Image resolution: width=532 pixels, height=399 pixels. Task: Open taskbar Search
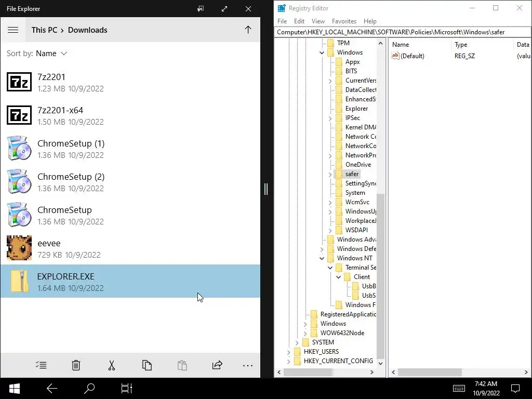(89, 389)
